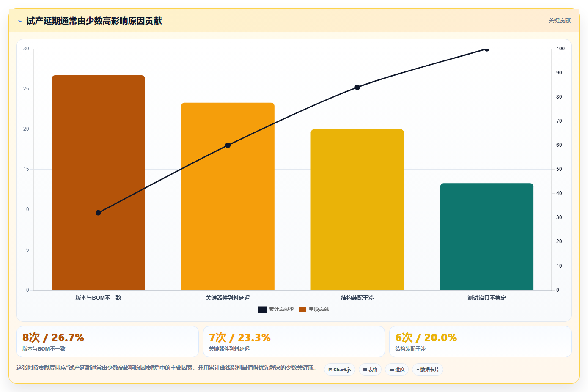Click the 版本与BOM不一致 brown bar

pyautogui.click(x=98, y=183)
